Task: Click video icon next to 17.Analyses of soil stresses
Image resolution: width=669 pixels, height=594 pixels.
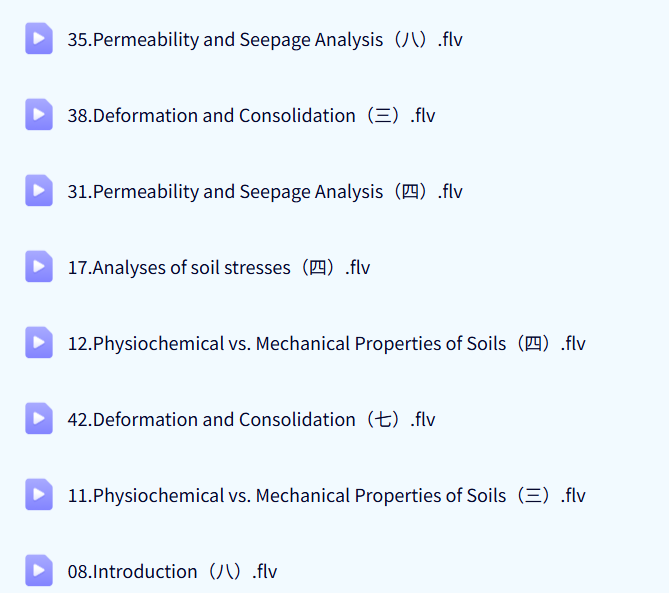Action: pyautogui.click(x=39, y=267)
